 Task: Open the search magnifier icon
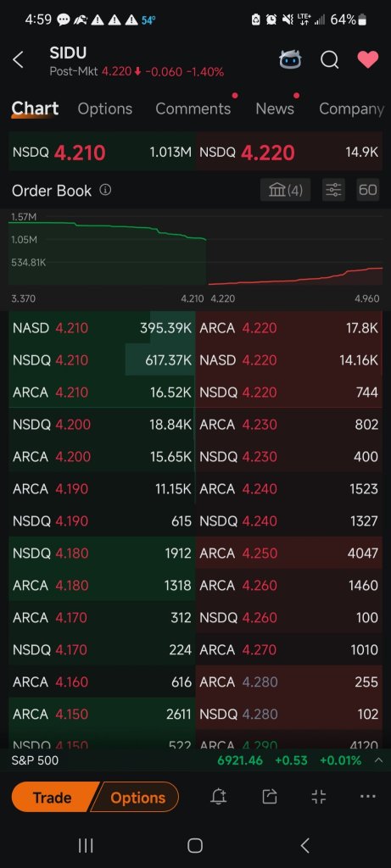coord(330,59)
